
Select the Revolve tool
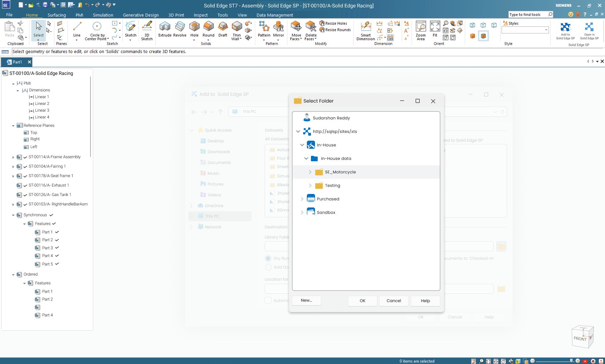[180, 29]
